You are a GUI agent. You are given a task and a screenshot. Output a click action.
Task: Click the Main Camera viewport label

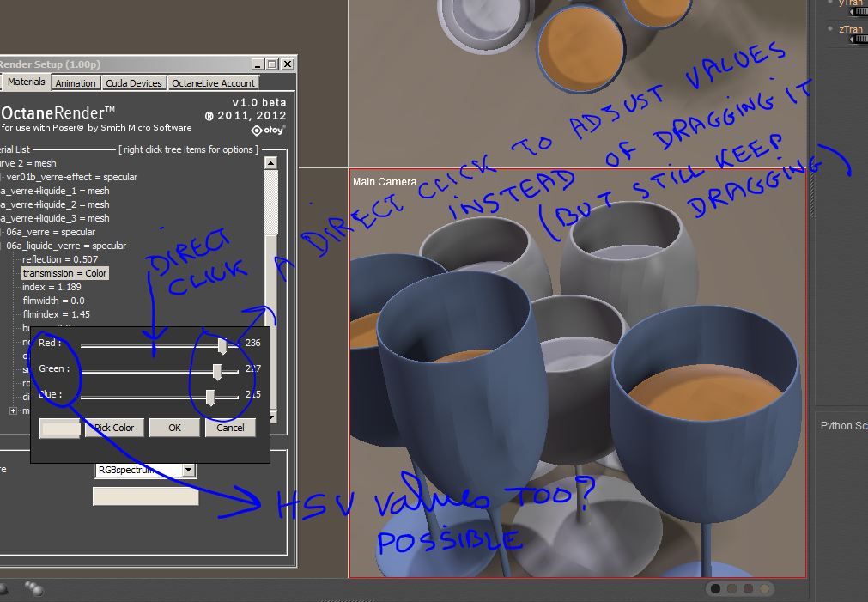pyautogui.click(x=384, y=182)
